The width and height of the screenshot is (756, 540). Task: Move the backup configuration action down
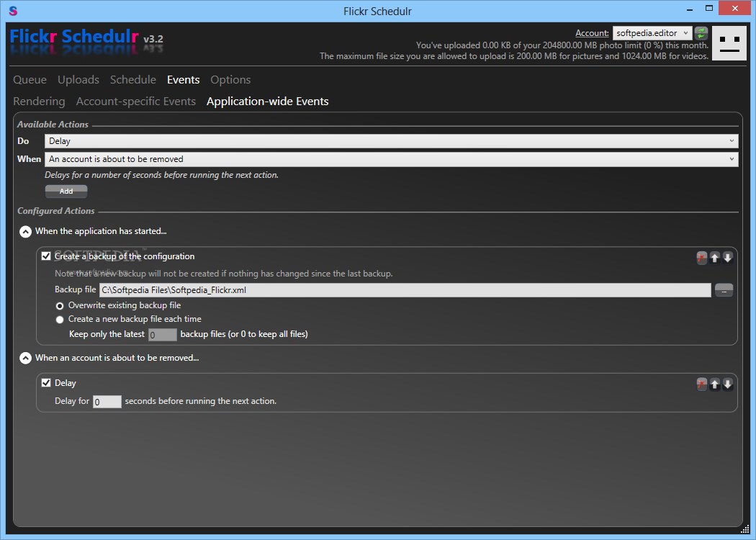coord(727,258)
